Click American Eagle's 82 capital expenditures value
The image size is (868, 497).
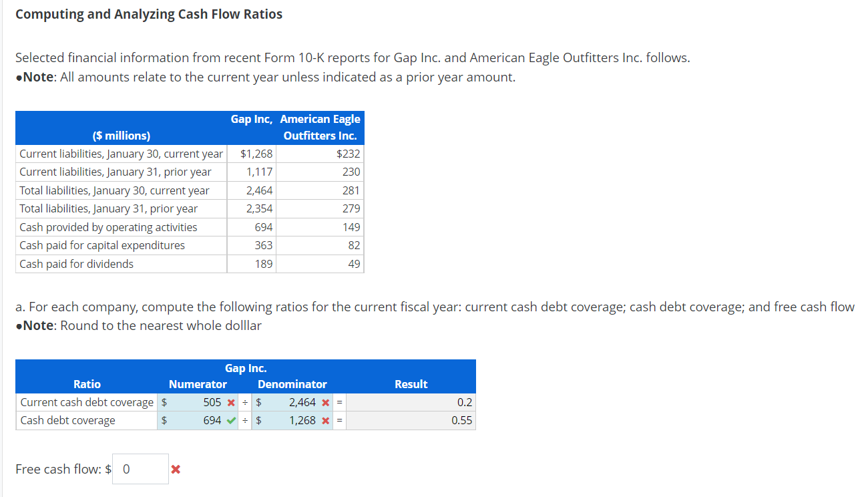(x=355, y=246)
